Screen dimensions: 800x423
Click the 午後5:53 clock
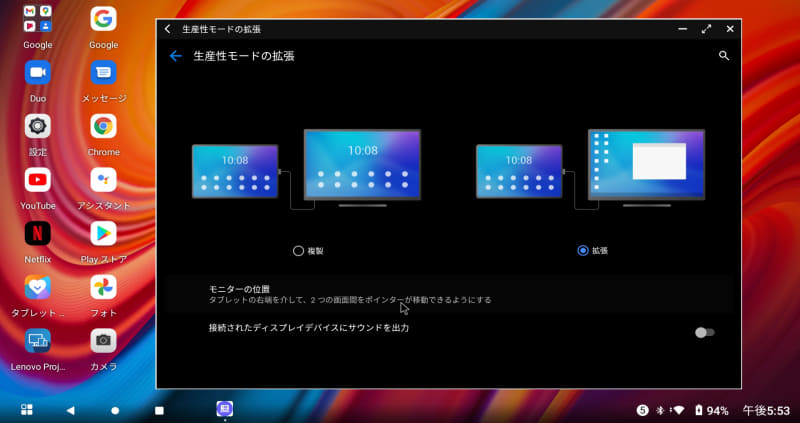click(766, 410)
